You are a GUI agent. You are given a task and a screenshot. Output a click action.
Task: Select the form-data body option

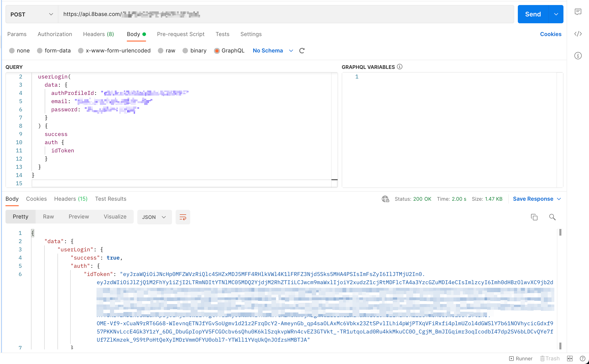pos(40,51)
